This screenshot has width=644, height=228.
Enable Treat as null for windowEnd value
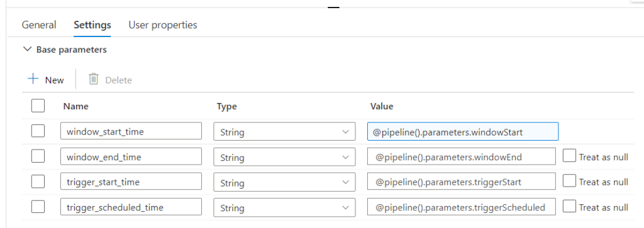[569, 156]
